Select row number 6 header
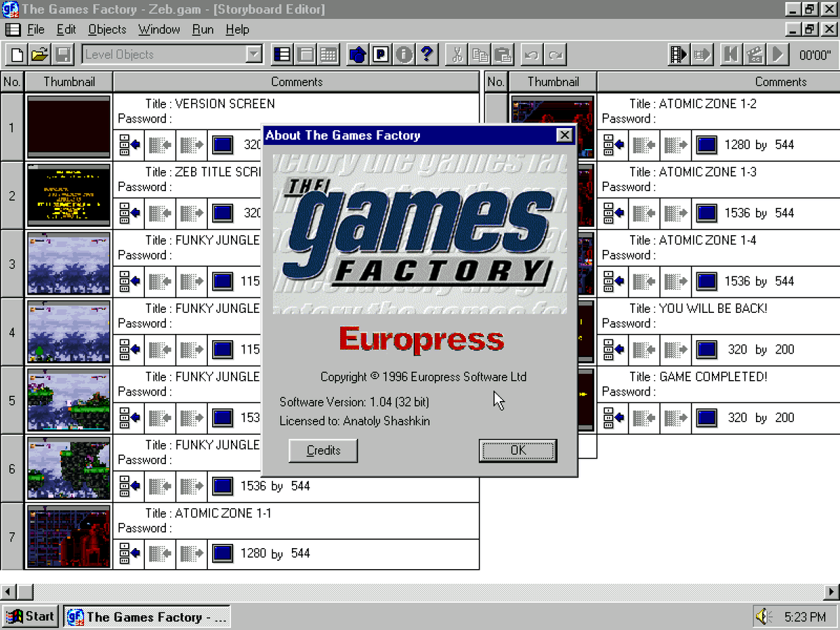 pos(12,469)
